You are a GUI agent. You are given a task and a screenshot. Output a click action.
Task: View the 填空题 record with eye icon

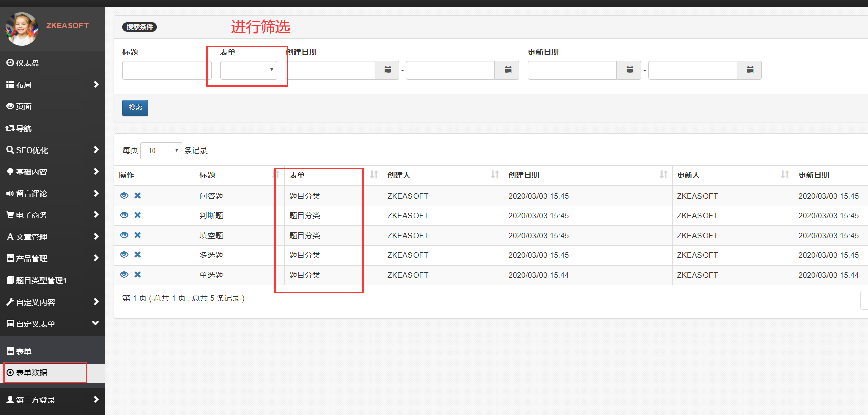pyautogui.click(x=124, y=235)
